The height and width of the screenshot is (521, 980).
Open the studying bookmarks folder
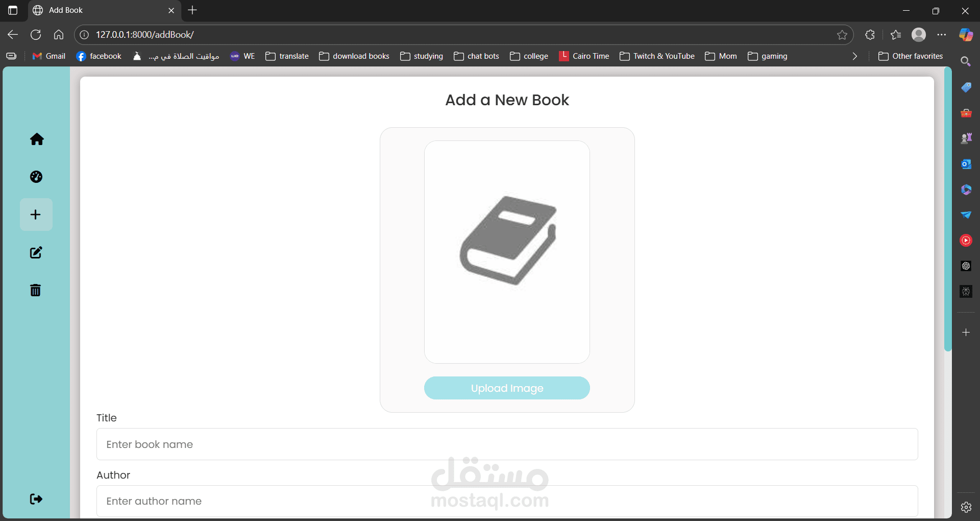[x=422, y=56]
